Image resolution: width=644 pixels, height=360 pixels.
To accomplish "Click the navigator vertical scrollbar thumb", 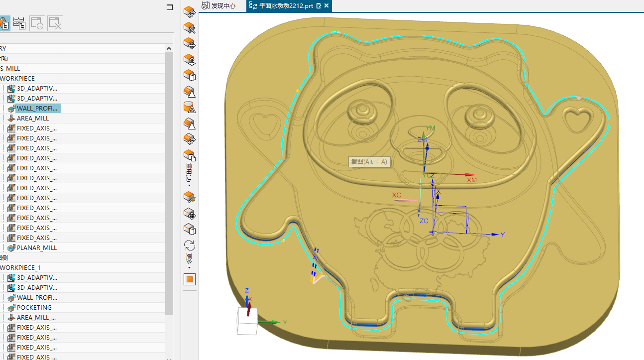I will 169,183.
